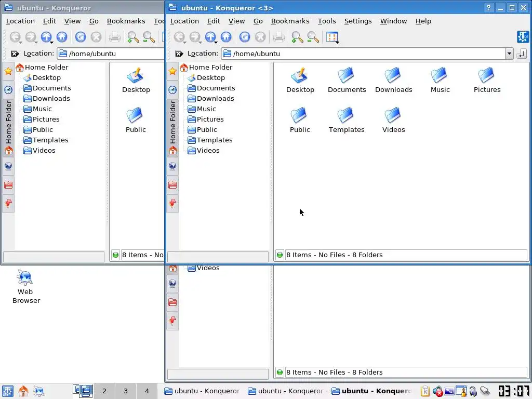Toggle Home Folder vertical sidebar tab in Konqueror <3>

172,127
